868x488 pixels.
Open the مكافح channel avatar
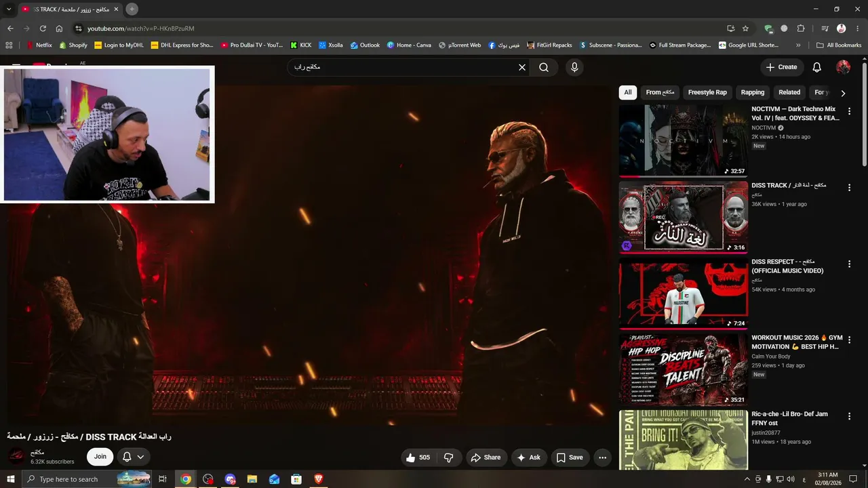point(16,457)
